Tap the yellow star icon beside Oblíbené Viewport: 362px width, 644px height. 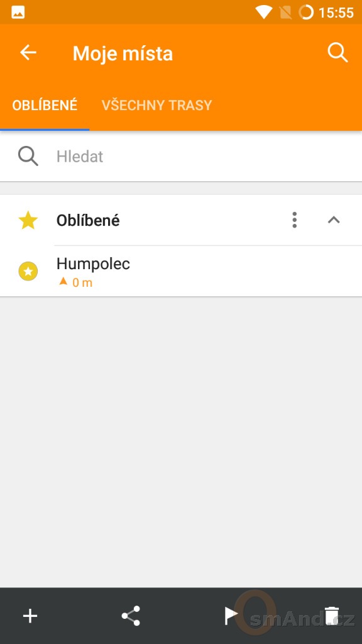pyautogui.click(x=28, y=221)
